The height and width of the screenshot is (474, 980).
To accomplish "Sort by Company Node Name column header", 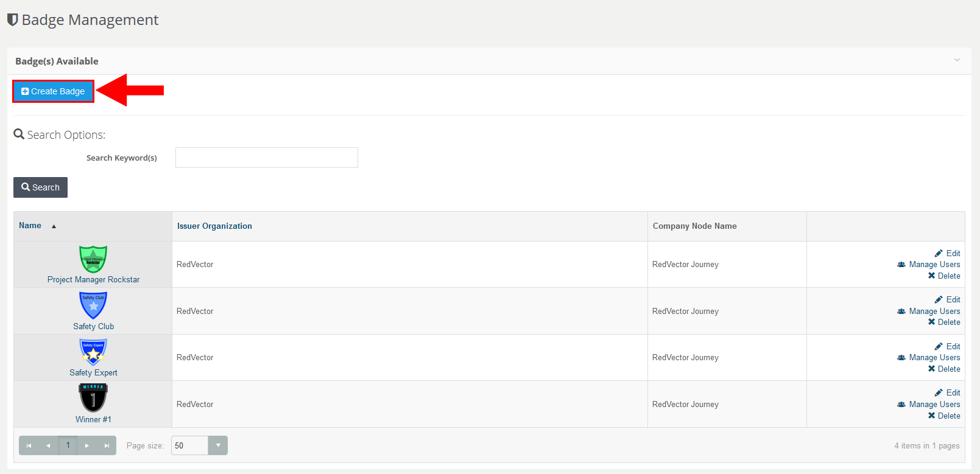I will tap(694, 226).
